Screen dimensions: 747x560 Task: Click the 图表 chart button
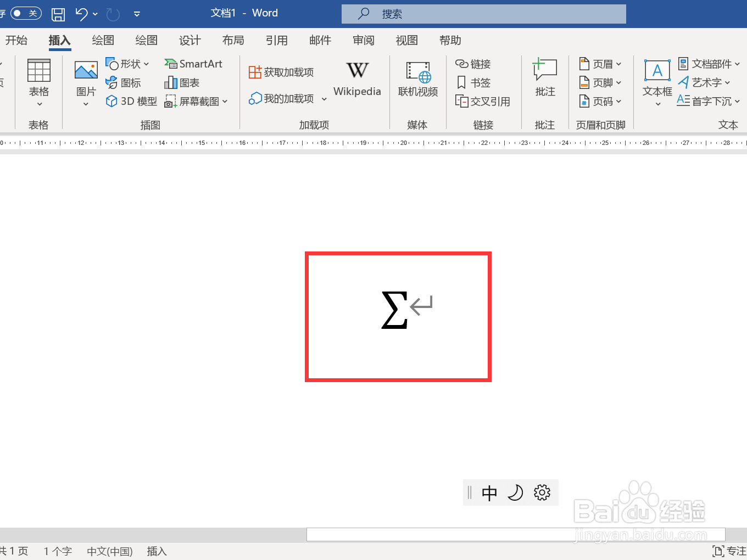tap(182, 82)
